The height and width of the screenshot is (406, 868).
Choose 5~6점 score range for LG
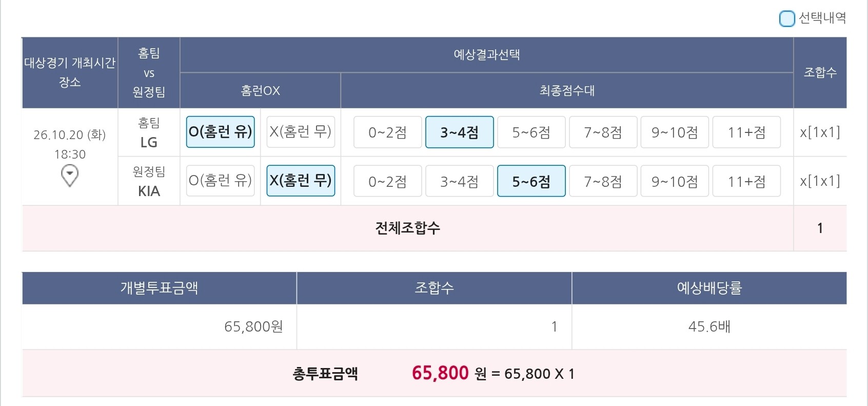(x=531, y=132)
